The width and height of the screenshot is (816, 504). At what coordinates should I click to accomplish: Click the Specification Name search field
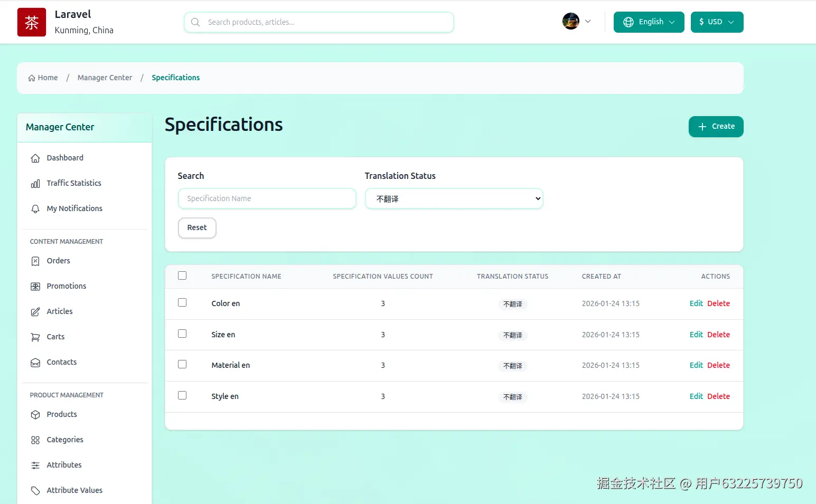click(267, 198)
